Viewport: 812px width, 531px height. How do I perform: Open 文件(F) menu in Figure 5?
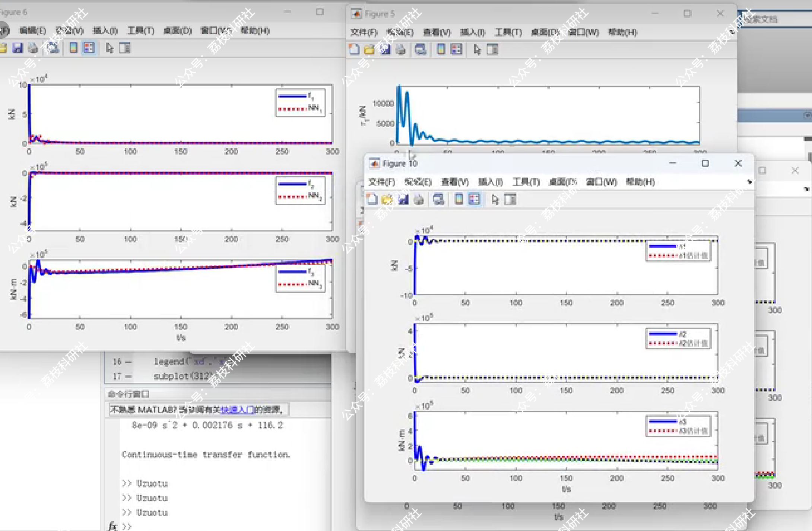364,32
